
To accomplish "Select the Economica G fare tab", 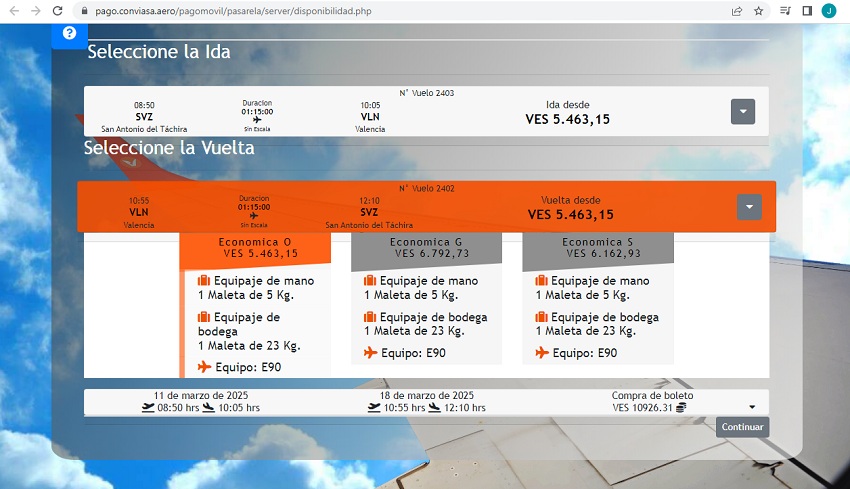I will pos(426,248).
